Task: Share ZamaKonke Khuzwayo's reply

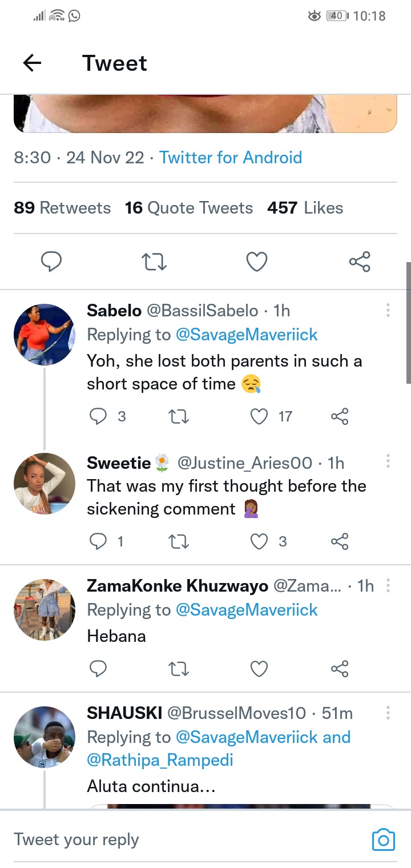Action: coord(340,669)
